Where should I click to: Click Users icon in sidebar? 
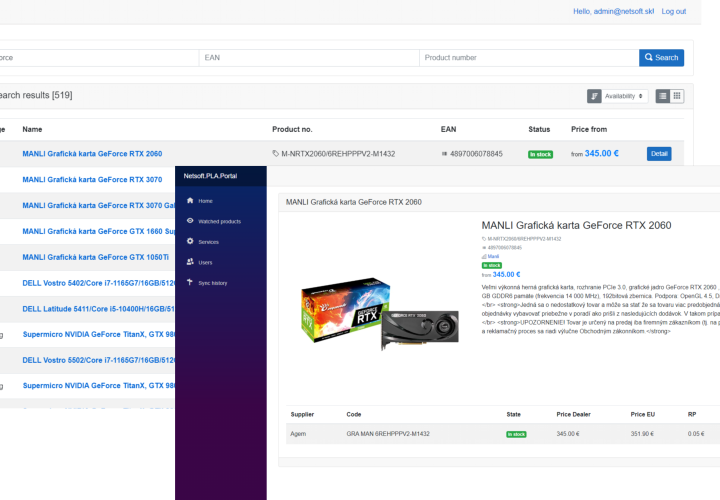pyautogui.click(x=190, y=262)
